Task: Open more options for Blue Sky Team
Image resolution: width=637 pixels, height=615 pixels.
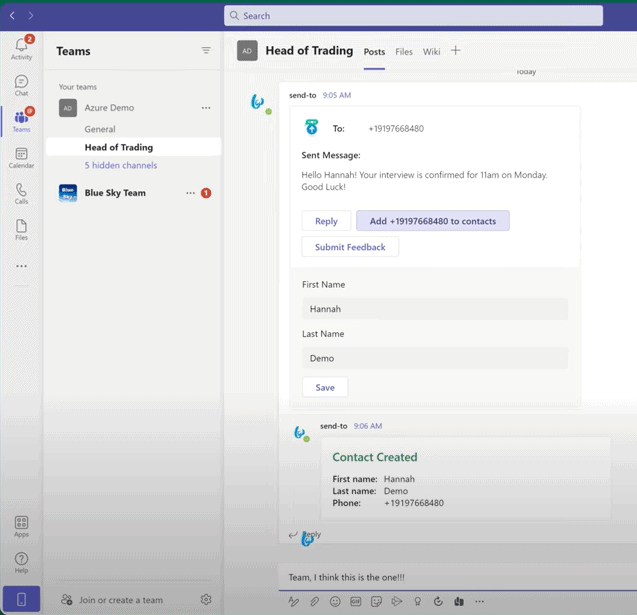Action: (x=190, y=193)
